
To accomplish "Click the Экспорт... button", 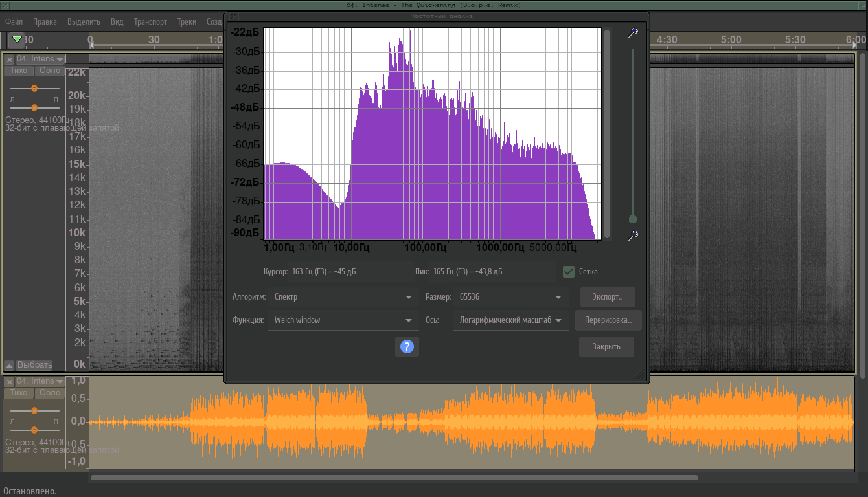I will 608,297.
